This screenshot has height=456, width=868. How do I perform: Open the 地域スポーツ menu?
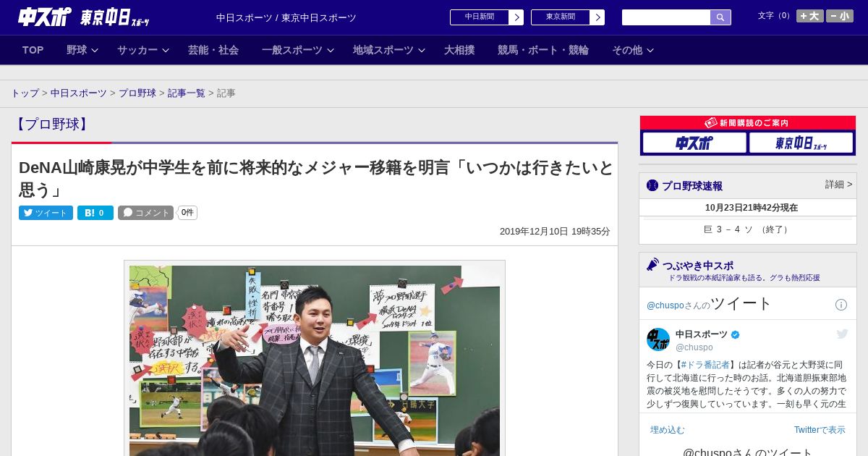383,50
